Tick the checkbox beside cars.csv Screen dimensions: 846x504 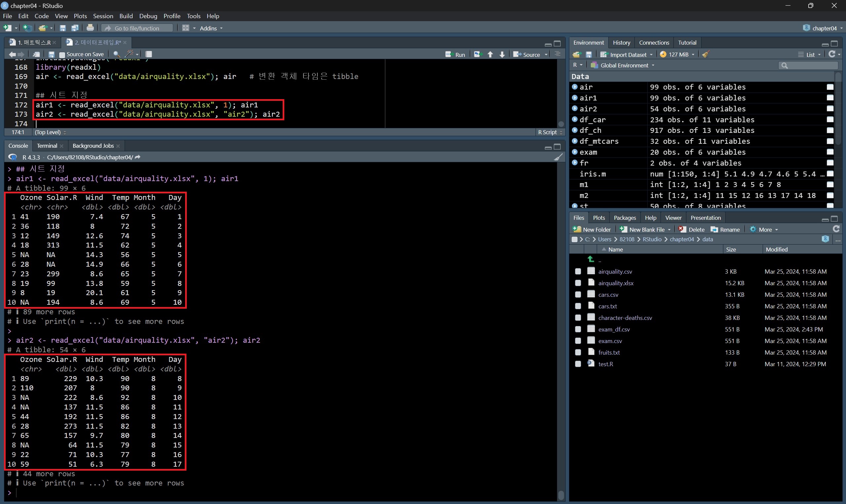pyautogui.click(x=578, y=294)
